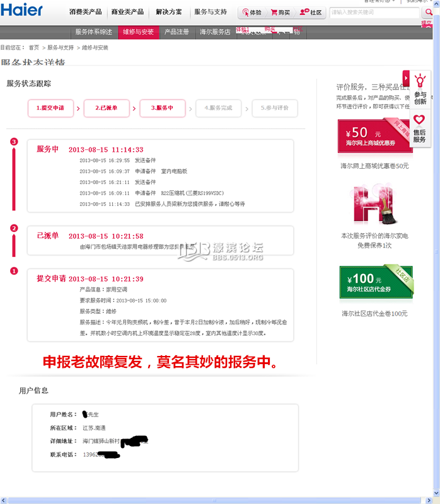The image size is (440, 504).
Task: Click step 5.参与评价 button
Action: point(275,108)
